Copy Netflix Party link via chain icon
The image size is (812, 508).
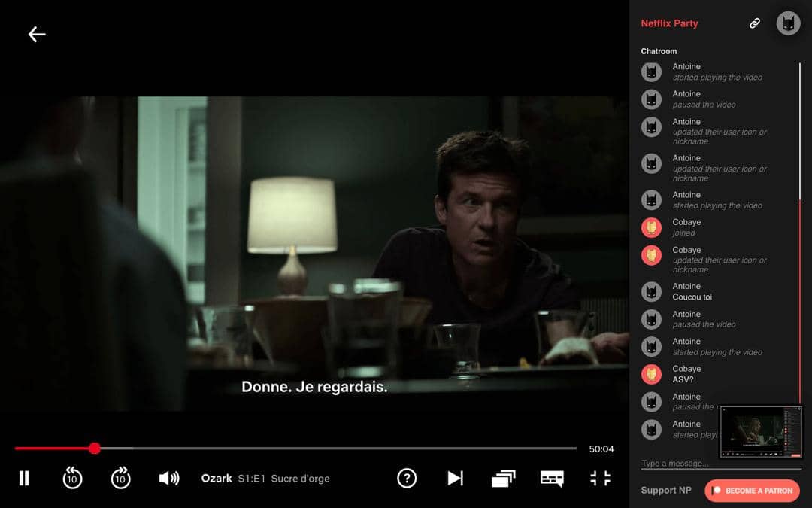click(x=755, y=23)
